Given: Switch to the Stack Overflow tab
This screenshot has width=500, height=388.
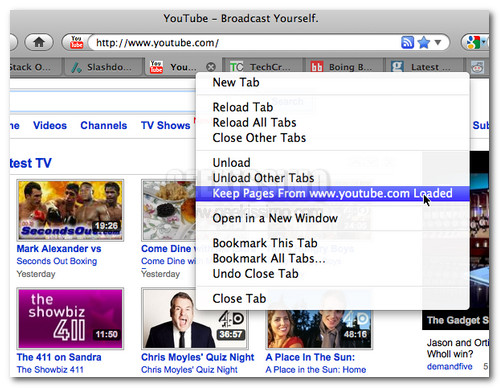Looking at the screenshot, I should tap(35, 67).
